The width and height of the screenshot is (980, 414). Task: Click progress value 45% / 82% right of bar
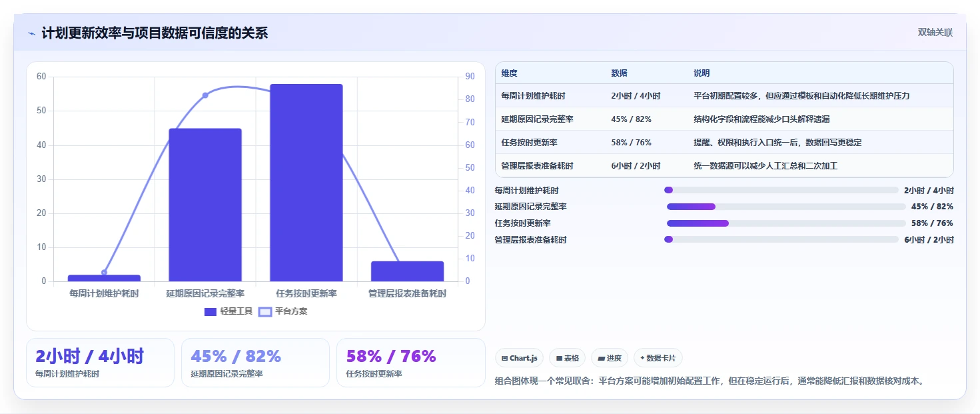[932, 207]
